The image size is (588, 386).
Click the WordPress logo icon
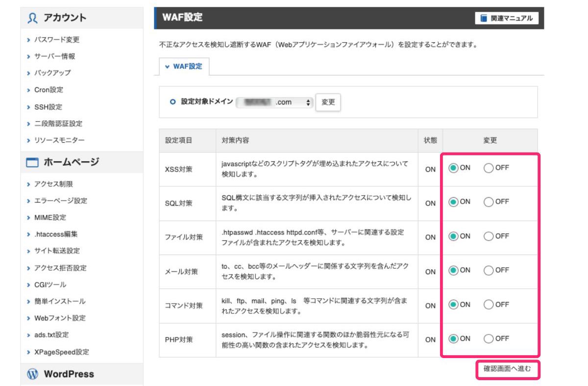click(x=32, y=374)
